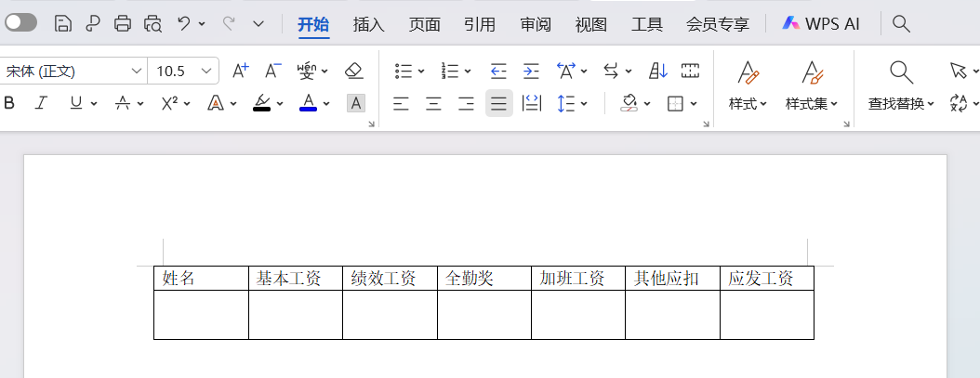Click the borders icon

pyautogui.click(x=675, y=103)
